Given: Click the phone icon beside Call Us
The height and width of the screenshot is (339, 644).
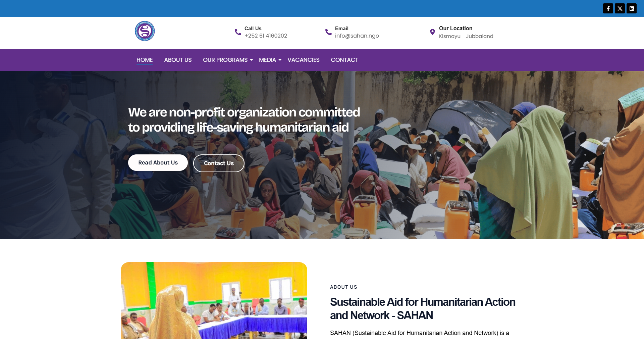Looking at the screenshot, I should (238, 32).
